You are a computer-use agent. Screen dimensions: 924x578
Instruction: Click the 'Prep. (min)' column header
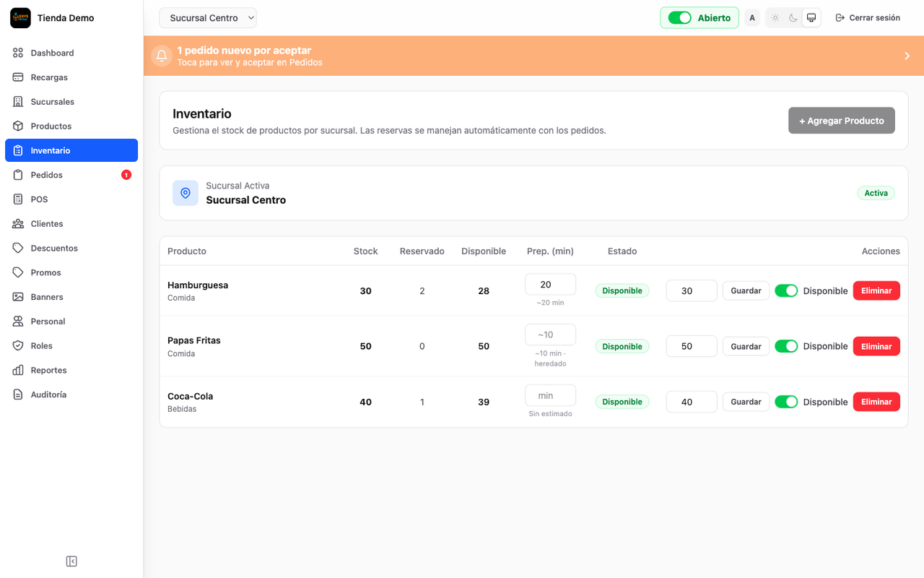[550, 251]
